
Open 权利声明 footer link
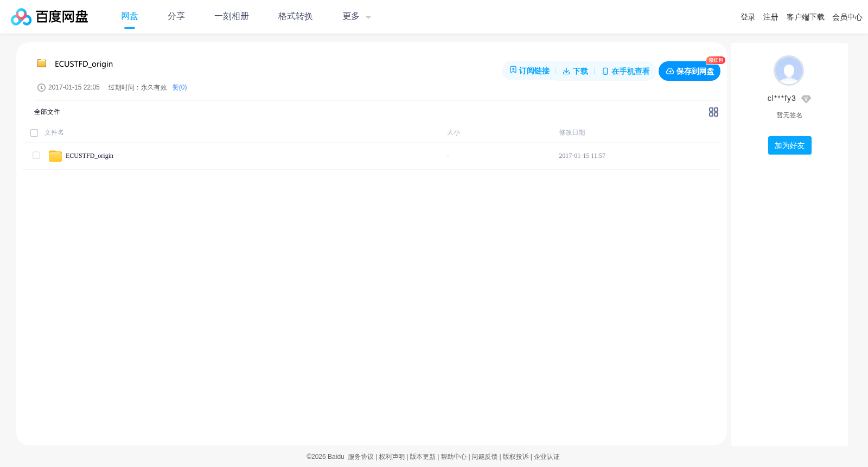[392, 457]
